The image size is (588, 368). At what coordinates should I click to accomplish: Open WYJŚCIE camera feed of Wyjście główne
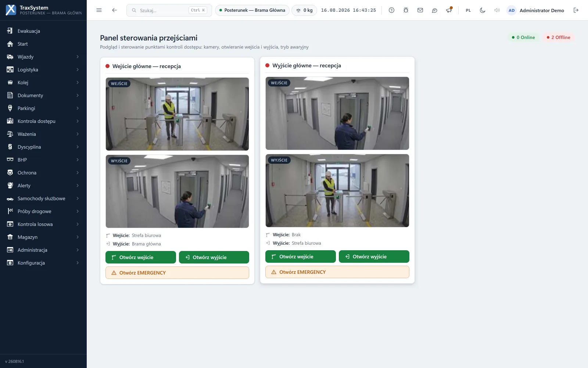coord(337,191)
